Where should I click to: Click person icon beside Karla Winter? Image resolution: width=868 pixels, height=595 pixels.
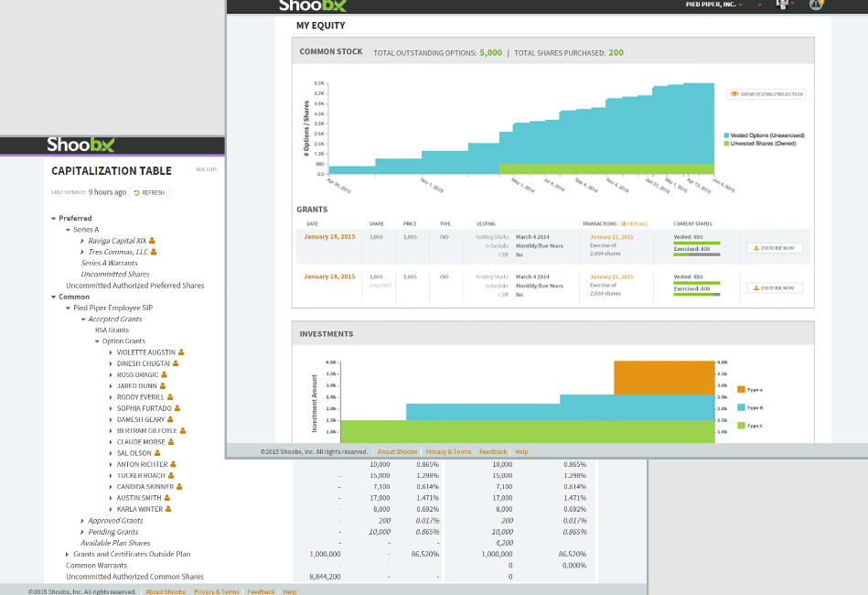coord(168,509)
